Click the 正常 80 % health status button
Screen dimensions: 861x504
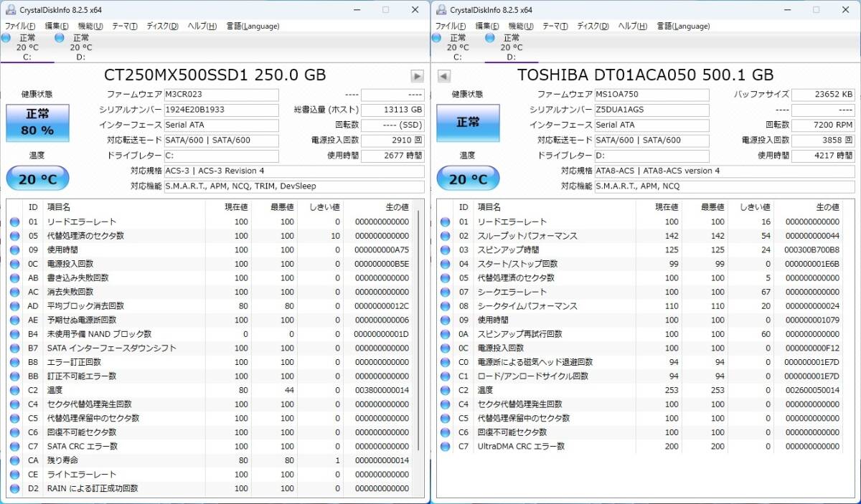pos(38,123)
